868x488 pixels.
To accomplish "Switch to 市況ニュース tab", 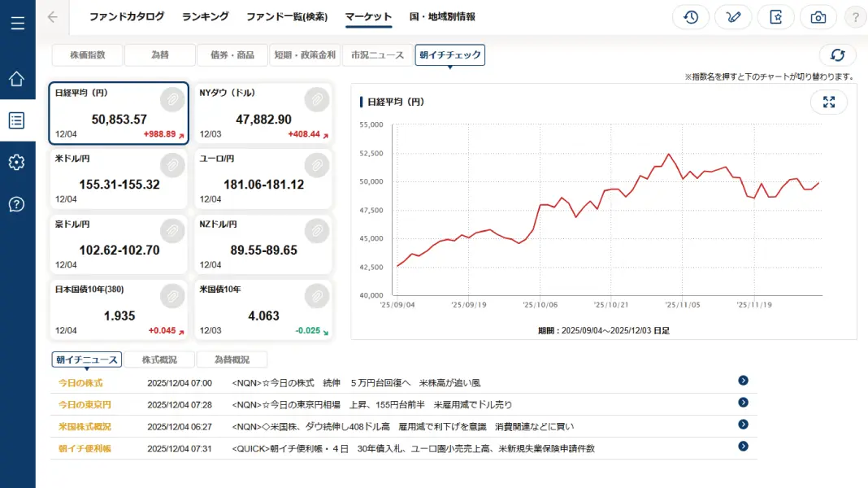I will pyautogui.click(x=378, y=54).
